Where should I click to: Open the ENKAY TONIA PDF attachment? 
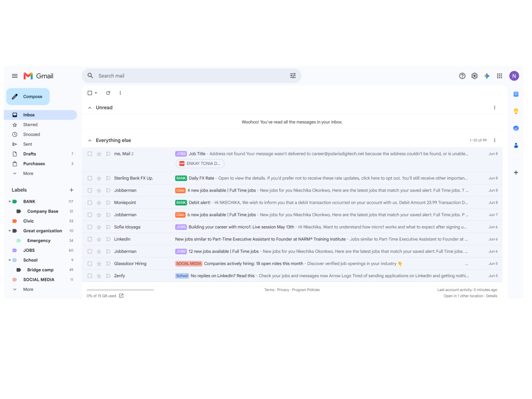200,163
